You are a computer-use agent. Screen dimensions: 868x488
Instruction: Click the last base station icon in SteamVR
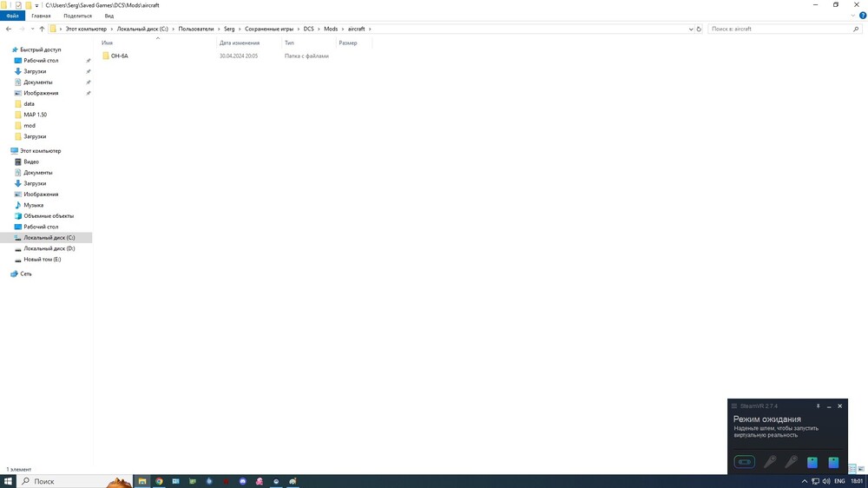coord(833,462)
